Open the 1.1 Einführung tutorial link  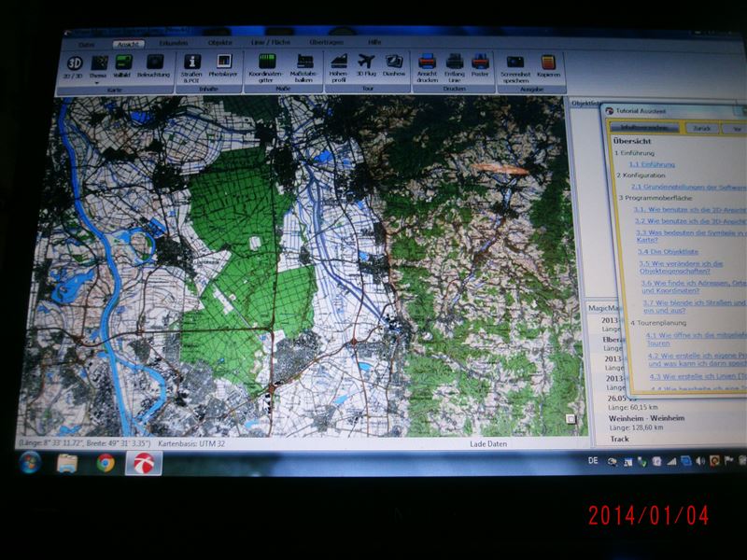652,163
